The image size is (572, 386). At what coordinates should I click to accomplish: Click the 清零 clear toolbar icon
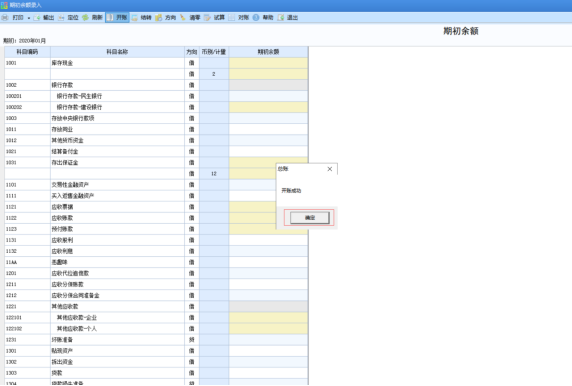pyautogui.click(x=183, y=18)
